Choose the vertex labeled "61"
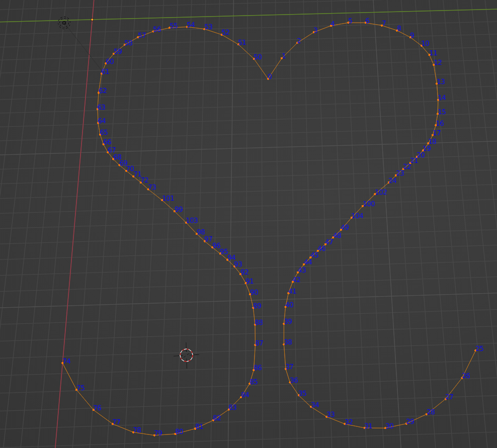Image resolution: width=497 pixels, height=448 pixels. [x=102, y=73]
